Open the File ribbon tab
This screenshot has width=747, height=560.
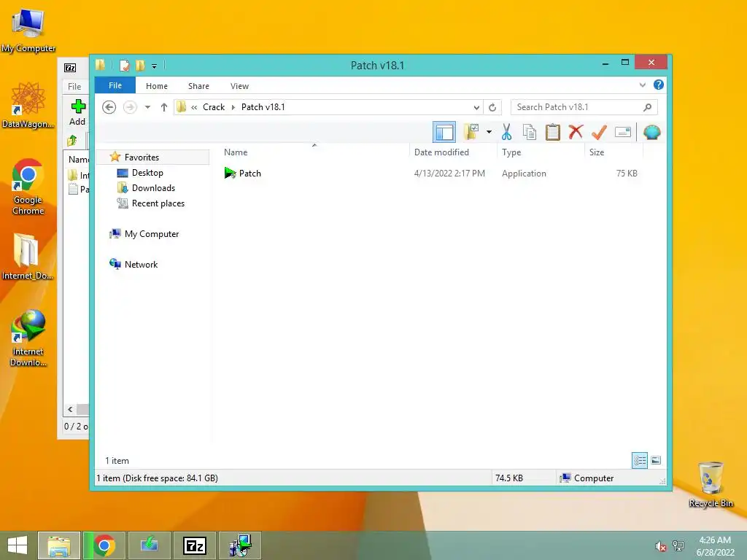tap(115, 86)
